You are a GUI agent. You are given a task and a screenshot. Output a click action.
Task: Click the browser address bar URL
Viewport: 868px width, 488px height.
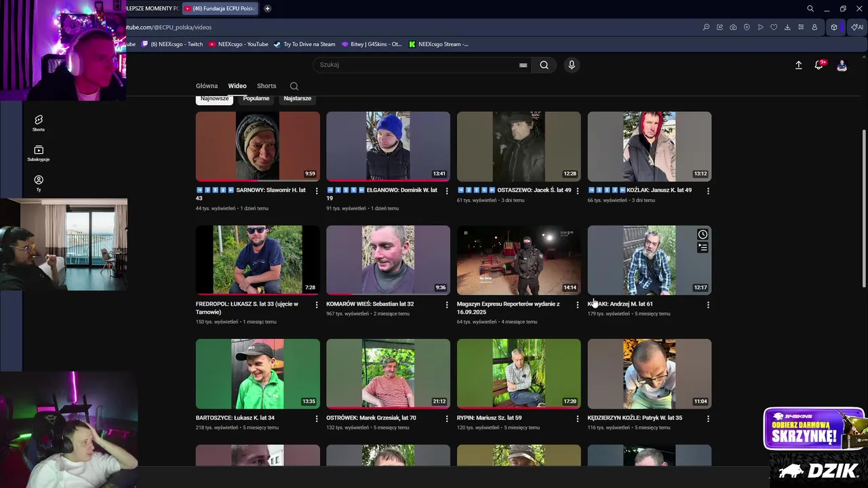[x=168, y=27]
